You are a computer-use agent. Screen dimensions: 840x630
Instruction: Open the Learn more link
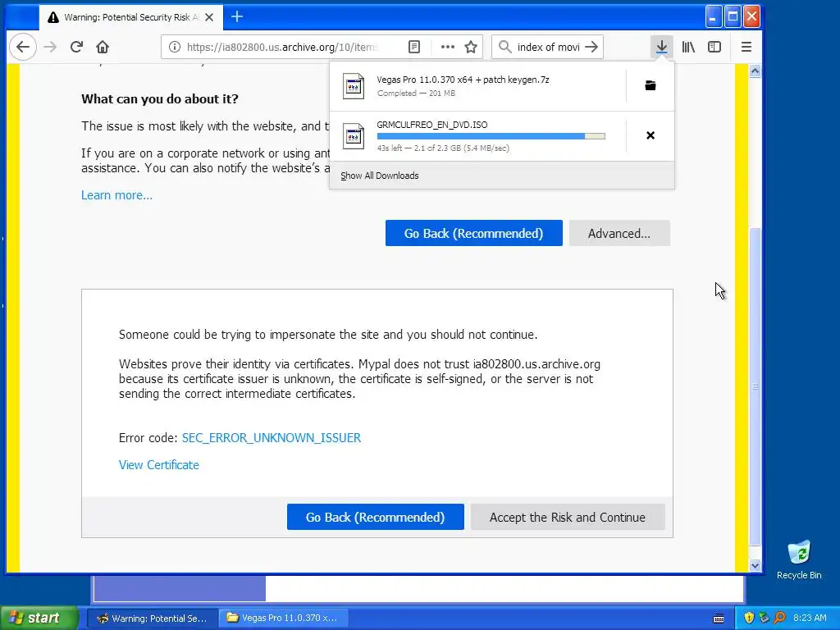pos(116,195)
